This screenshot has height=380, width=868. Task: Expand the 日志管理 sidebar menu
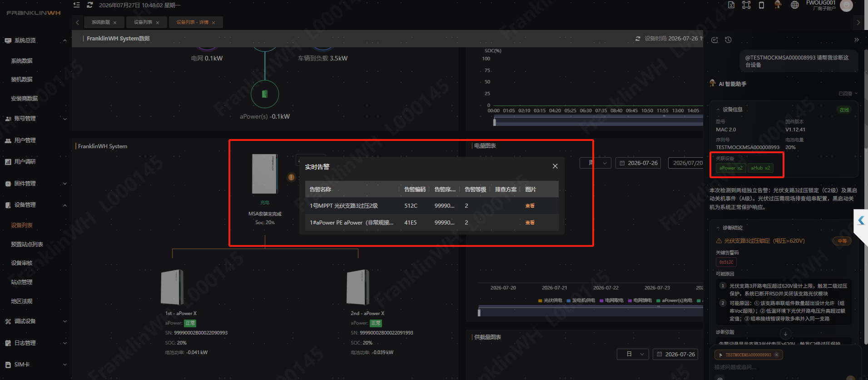coord(36,343)
